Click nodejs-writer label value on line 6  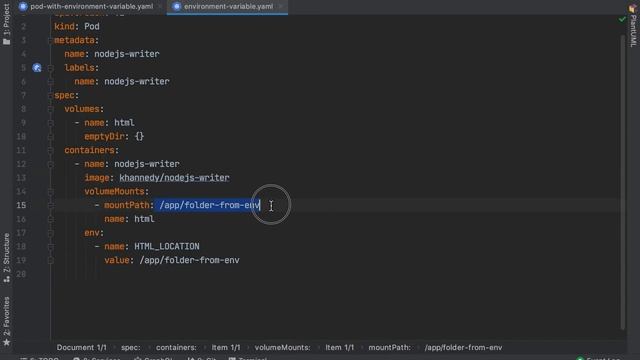tap(137, 82)
